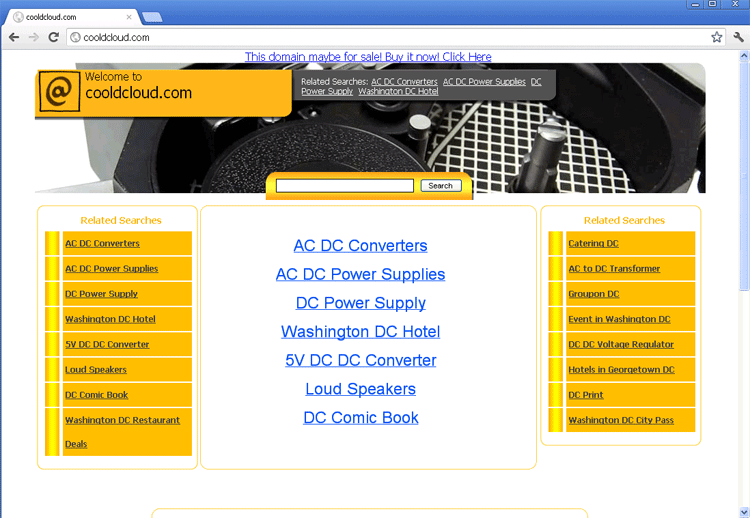Open the large Loud Speakers center link

pos(360,389)
